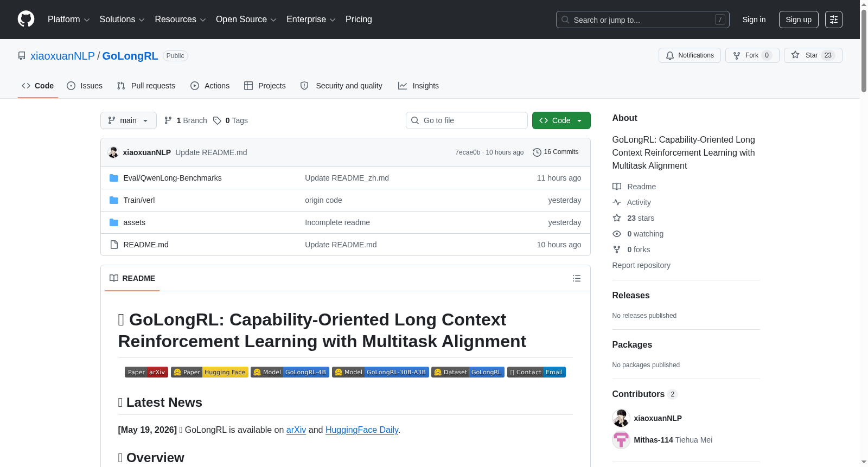The width and height of the screenshot is (868, 467).
Task: Click the Notifications button
Action: point(690,55)
